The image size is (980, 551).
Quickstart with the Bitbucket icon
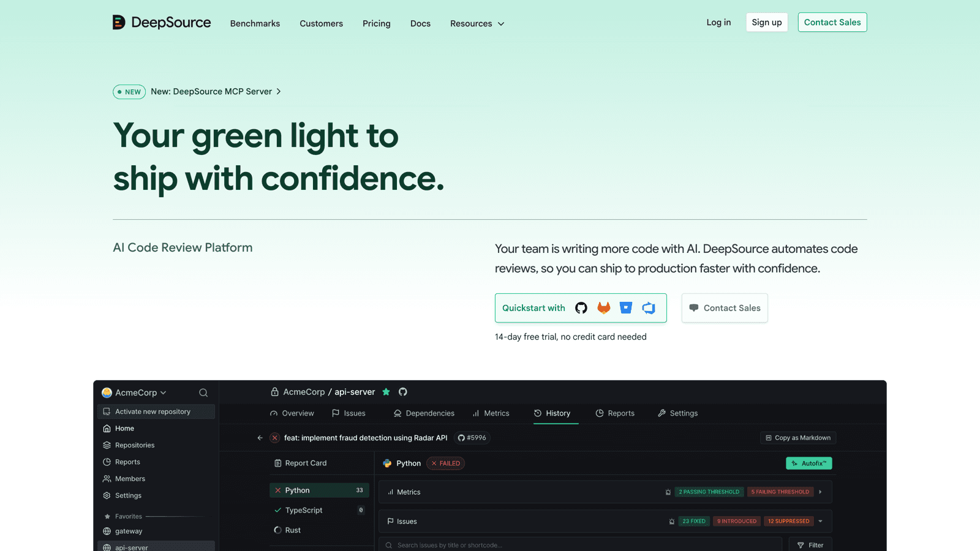626,308
